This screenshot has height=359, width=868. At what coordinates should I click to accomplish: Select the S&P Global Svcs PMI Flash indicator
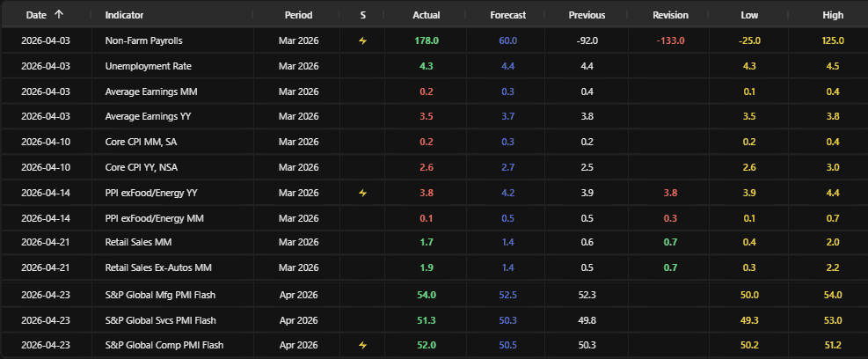point(161,320)
